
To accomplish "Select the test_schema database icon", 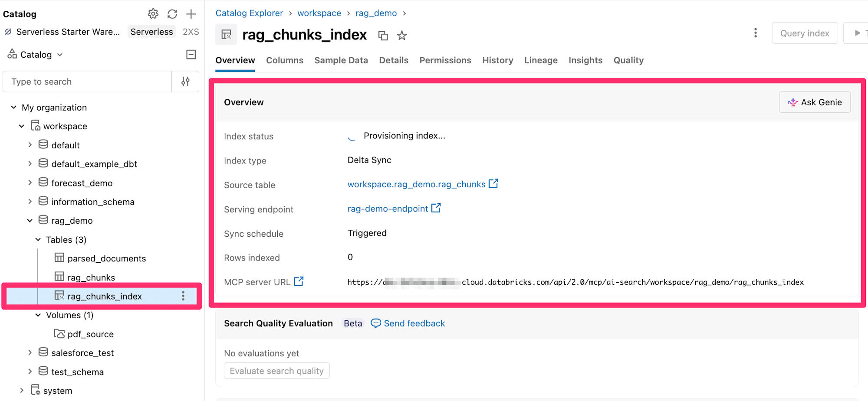I will pyautogui.click(x=43, y=371).
